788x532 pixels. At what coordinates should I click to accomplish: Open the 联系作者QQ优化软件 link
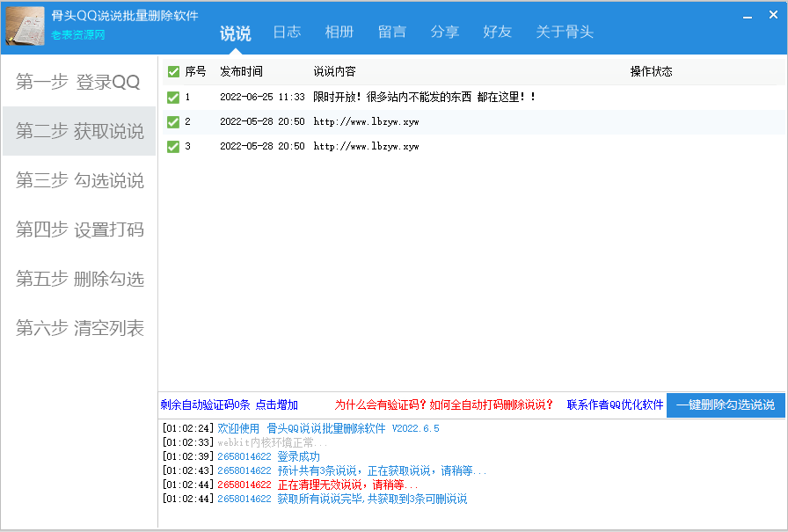tap(615, 405)
